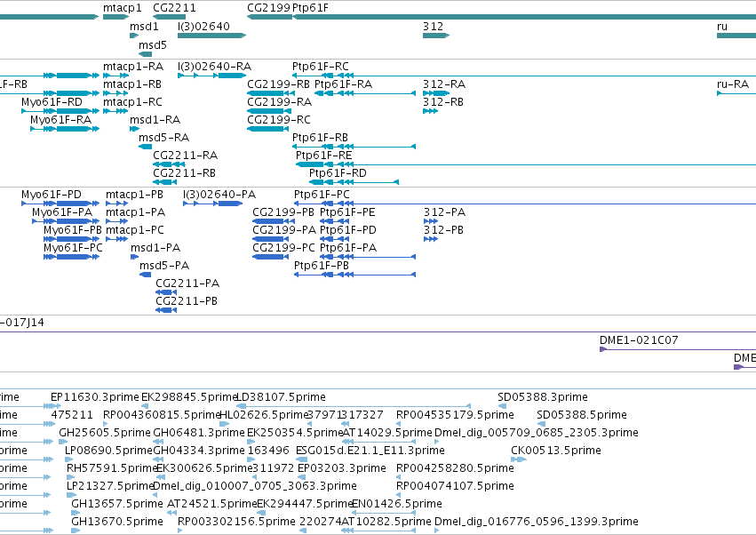
Task: Click transcript CG2211-RA
Action: pos(186,156)
